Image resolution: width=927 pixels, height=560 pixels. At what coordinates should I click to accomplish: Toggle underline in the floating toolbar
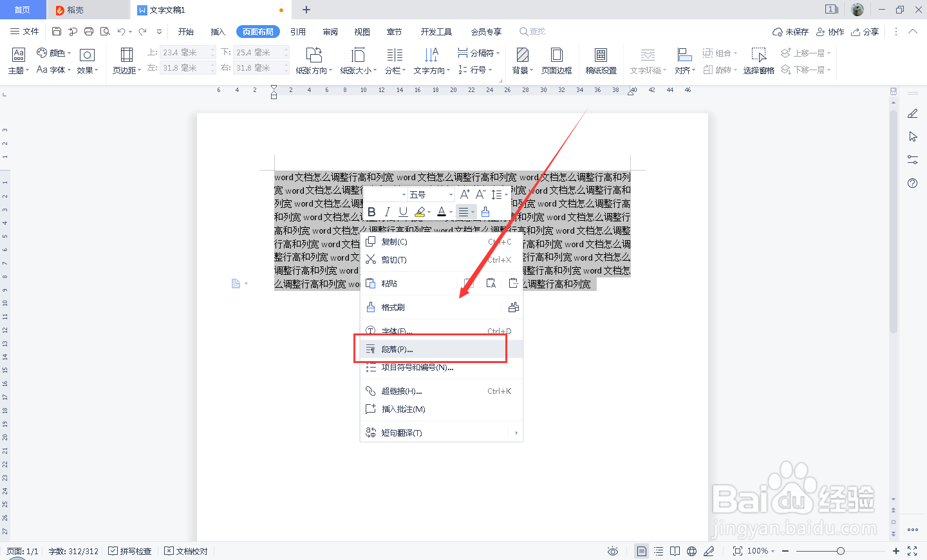coord(402,212)
